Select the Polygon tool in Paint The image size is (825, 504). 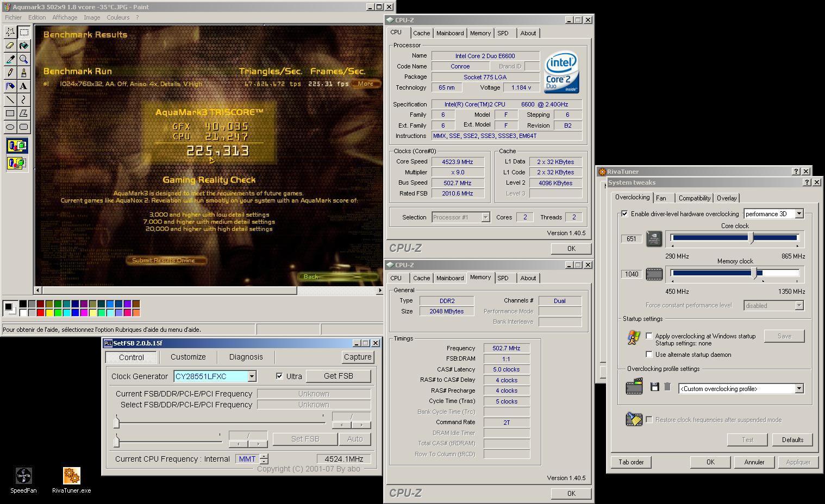[x=24, y=114]
